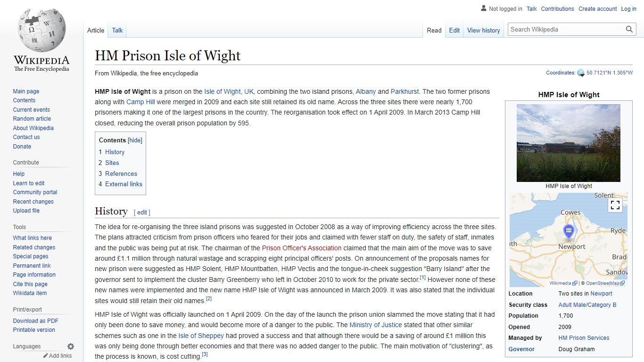Open HM Prison Services link

click(x=584, y=338)
